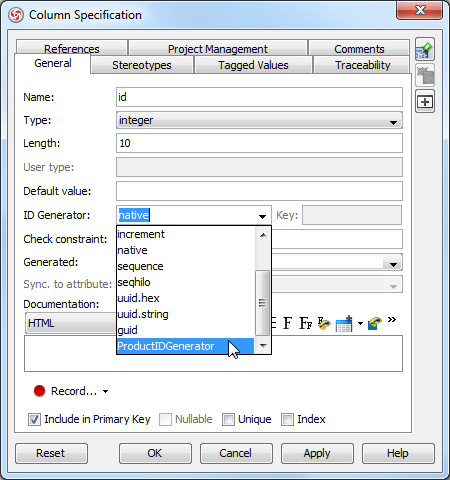Select ProductIDGenerator in the dropdown list
The image size is (450, 480).
point(185,346)
